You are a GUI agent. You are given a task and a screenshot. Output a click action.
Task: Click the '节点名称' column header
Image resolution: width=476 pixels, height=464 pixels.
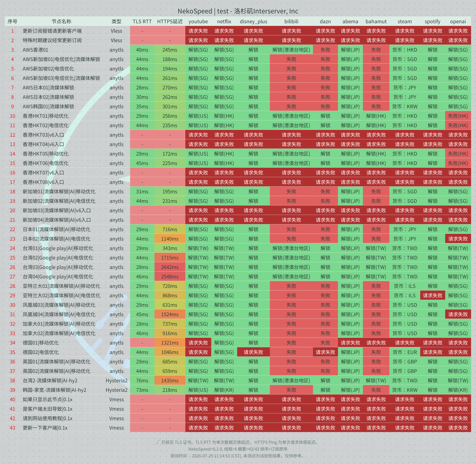click(x=61, y=21)
